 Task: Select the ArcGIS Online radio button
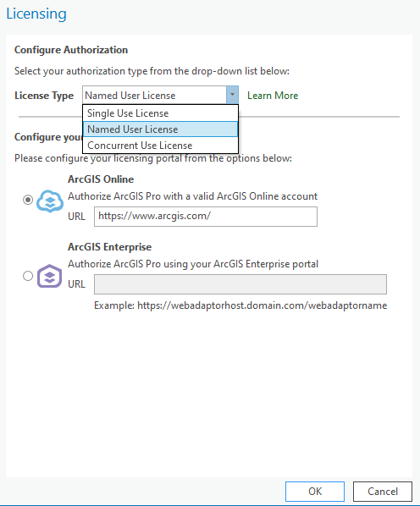pos(28,200)
